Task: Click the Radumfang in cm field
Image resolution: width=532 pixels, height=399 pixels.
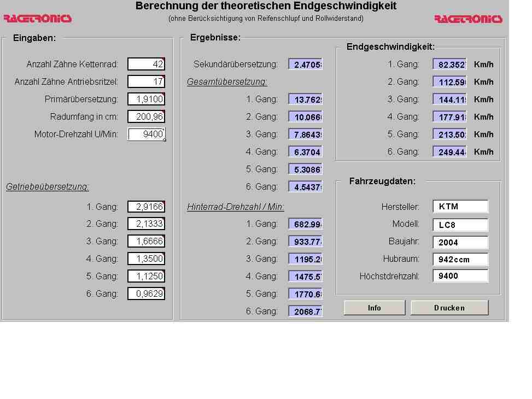Action: (x=146, y=116)
